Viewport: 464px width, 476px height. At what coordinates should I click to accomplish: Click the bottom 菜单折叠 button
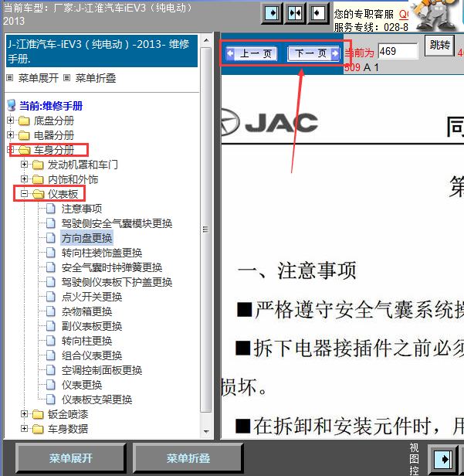[x=188, y=458]
